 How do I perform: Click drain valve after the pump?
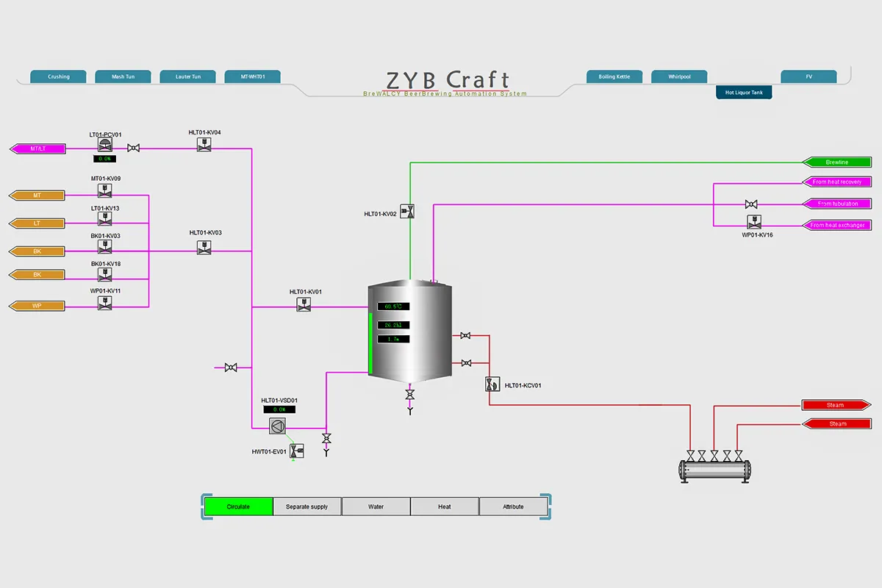click(326, 438)
